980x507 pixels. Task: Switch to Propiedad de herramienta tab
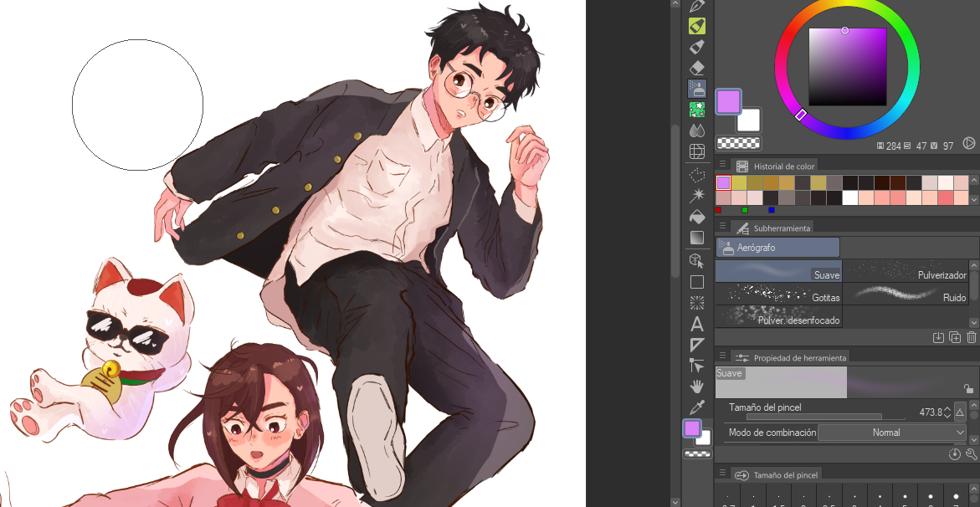[791, 357]
